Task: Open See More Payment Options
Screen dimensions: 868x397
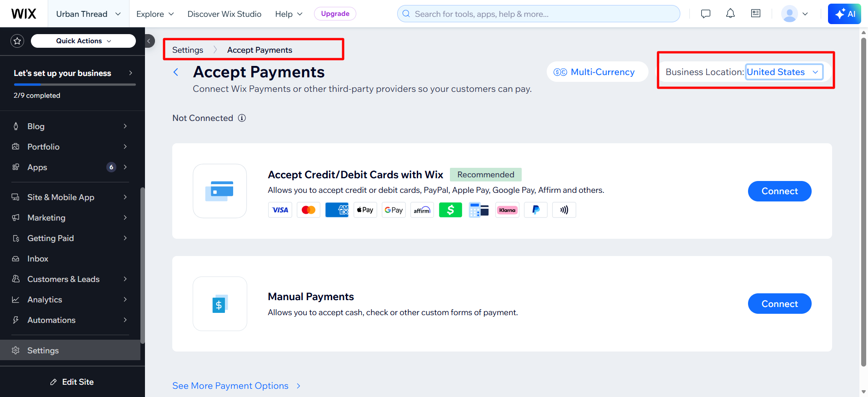Action: pos(236,386)
